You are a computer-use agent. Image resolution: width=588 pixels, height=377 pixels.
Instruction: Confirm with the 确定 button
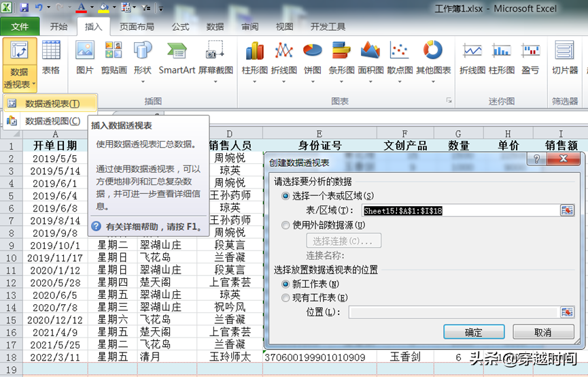coord(474,332)
